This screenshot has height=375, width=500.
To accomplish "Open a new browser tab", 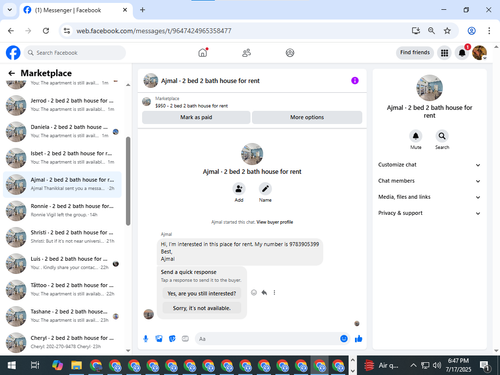I will click(x=142, y=10).
